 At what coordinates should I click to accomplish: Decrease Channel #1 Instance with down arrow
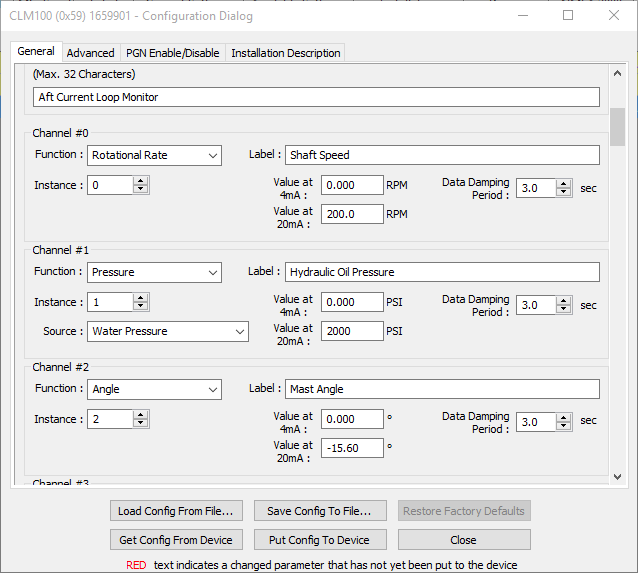click(x=141, y=306)
